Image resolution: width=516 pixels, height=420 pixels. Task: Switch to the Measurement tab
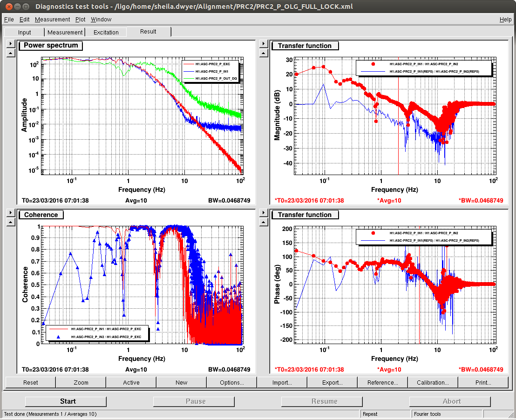coord(65,32)
